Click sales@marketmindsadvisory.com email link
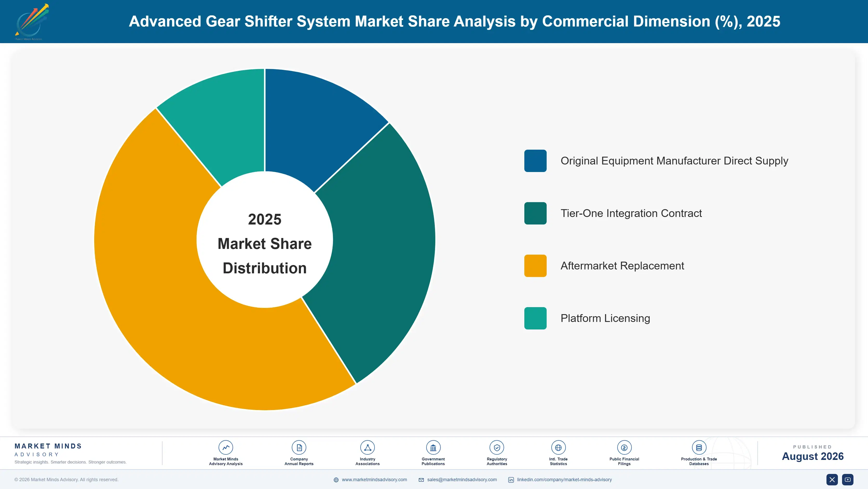The height and width of the screenshot is (489, 868). tap(462, 480)
